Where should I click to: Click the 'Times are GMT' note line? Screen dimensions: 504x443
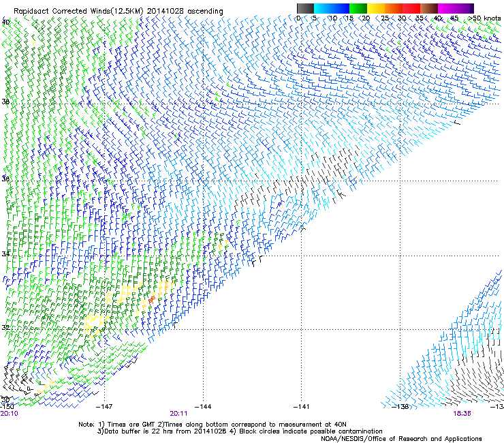[212, 425]
